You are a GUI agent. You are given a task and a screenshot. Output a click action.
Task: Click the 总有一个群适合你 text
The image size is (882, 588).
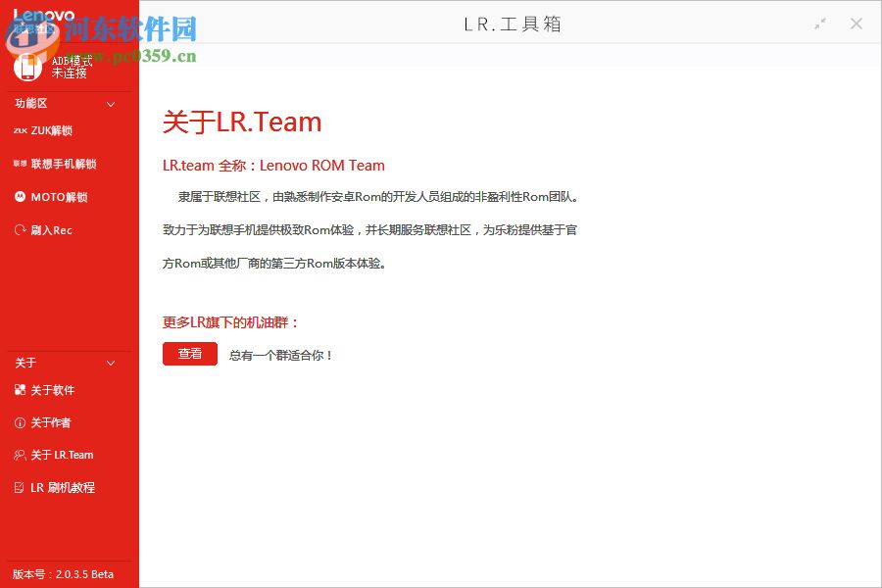tap(282, 355)
